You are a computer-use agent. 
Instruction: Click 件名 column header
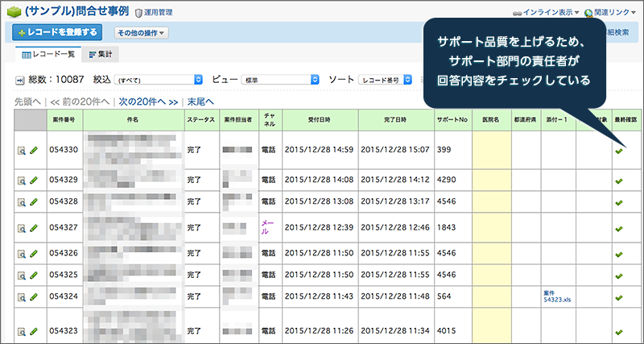coord(132,120)
